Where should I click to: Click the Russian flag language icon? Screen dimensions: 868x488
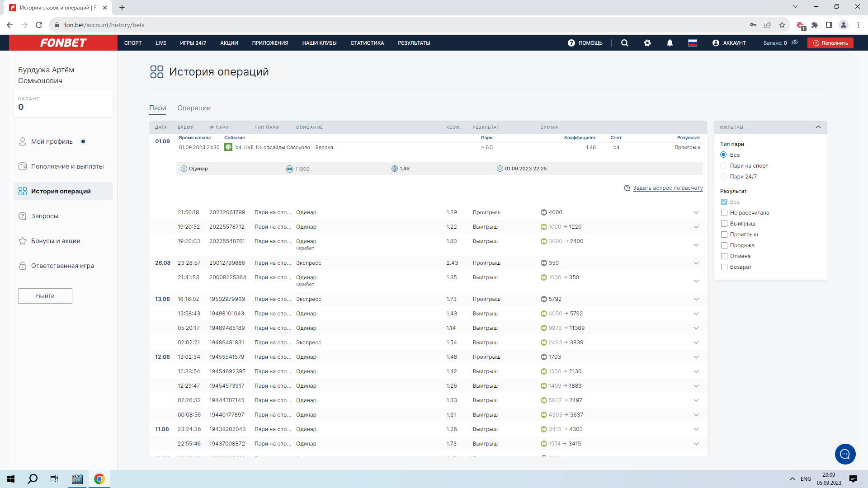tap(693, 43)
